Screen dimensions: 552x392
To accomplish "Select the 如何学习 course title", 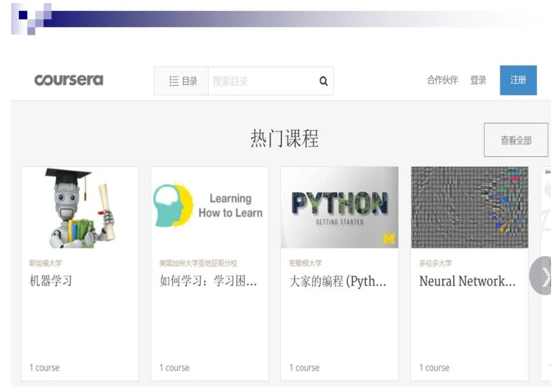I will point(208,281).
